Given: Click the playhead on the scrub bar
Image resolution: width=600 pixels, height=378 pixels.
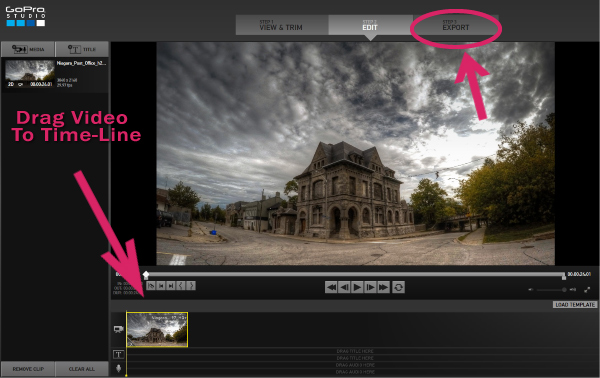Looking at the screenshot, I should [x=146, y=275].
